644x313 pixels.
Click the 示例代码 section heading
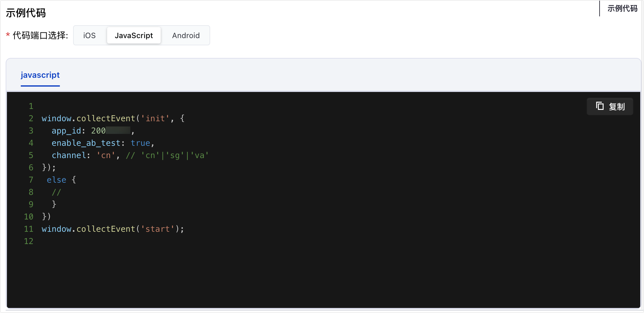click(x=26, y=13)
